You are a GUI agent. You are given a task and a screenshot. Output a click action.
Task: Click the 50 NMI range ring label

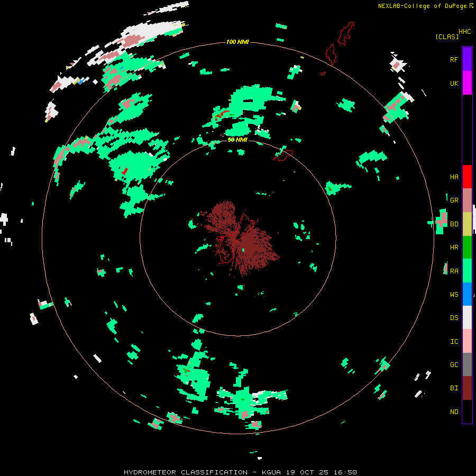(x=237, y=140)
